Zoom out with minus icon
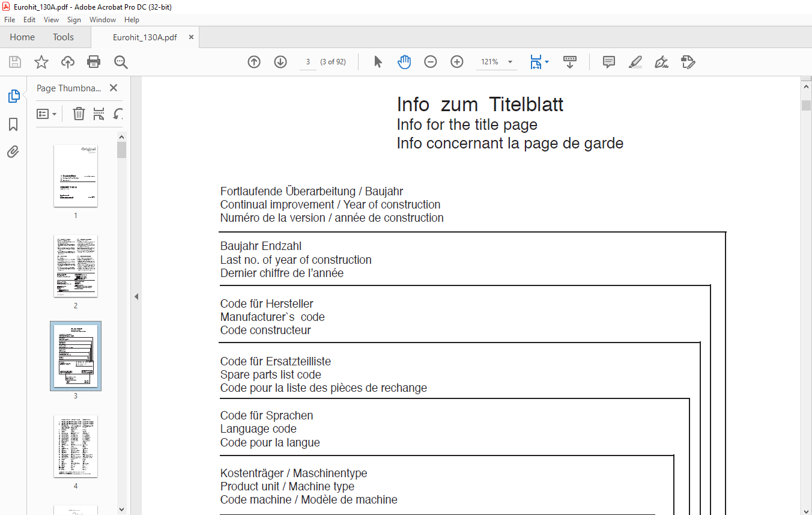This screenshot has height=515, width=812. (x=431, y=62)
